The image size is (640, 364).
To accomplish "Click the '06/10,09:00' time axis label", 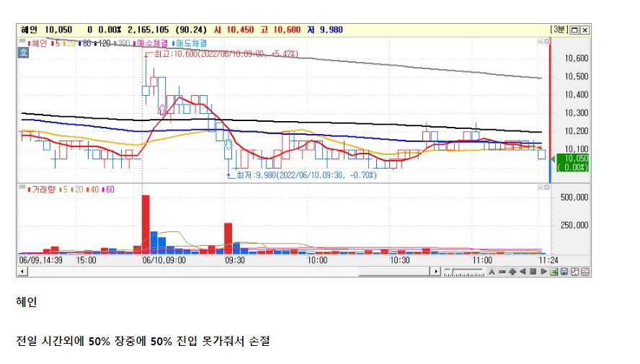I will tap(164, 260).
